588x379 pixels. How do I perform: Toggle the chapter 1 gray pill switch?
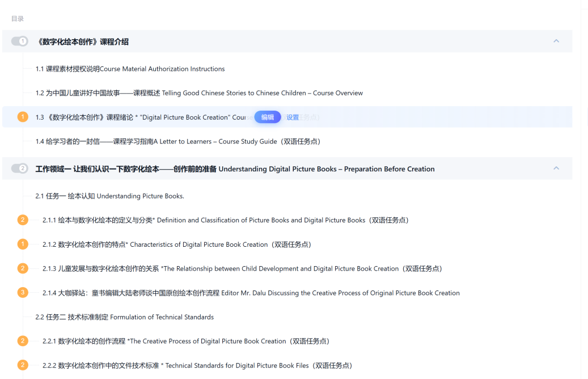(x=20, y=41)
